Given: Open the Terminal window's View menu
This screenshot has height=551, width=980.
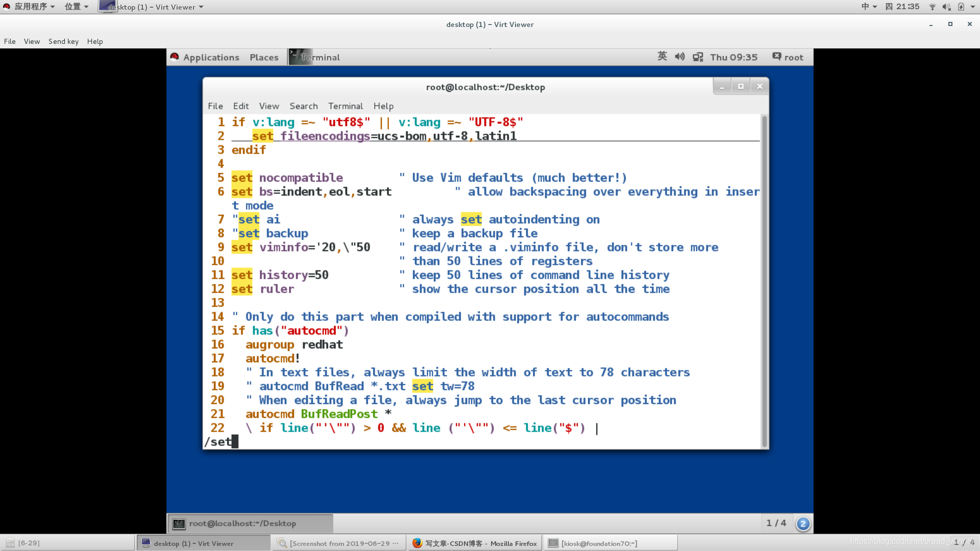Looking at the screenshot, I should pyautogui.click(x=268, y=106).
